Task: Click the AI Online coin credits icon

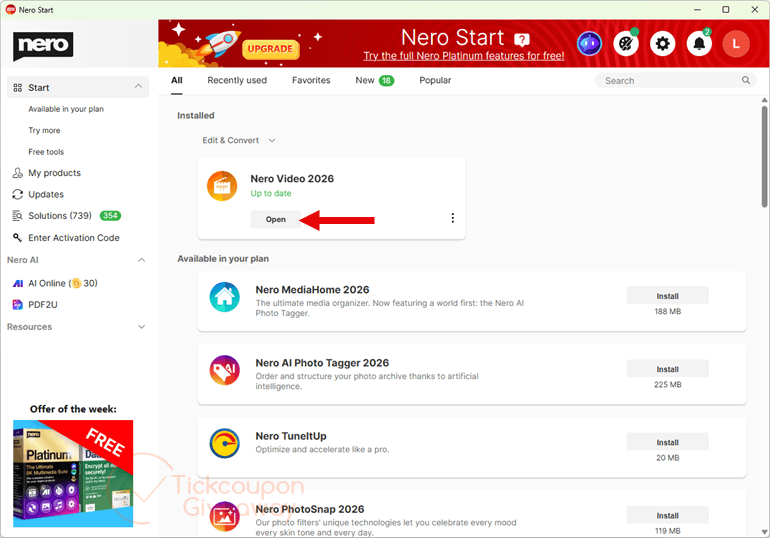Action: (x=77, y=283)
